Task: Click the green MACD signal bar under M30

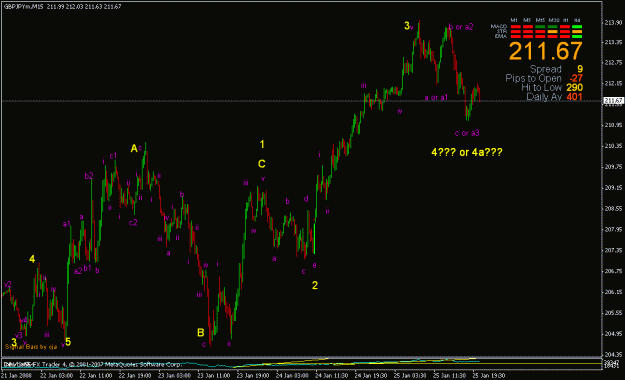Action: [552, 27]
